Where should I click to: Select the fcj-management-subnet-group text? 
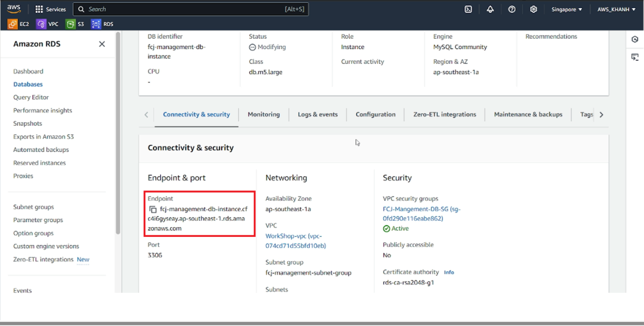pyautogui.click(x=308, y=273)
